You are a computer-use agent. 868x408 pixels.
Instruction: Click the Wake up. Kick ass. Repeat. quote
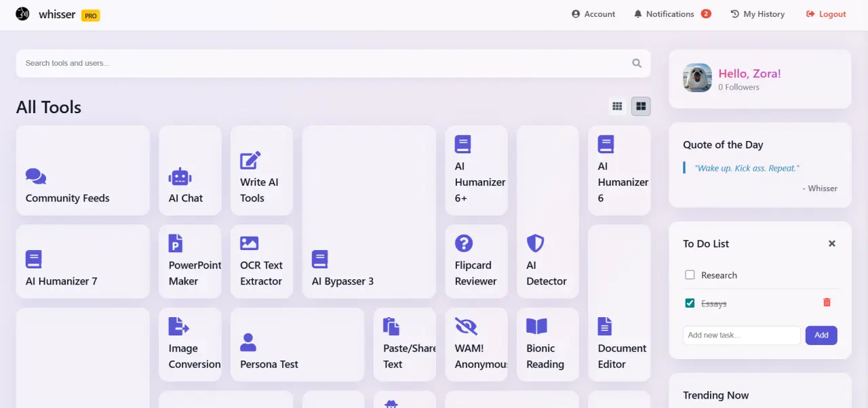pyautogui.click(x=747, y=168)
